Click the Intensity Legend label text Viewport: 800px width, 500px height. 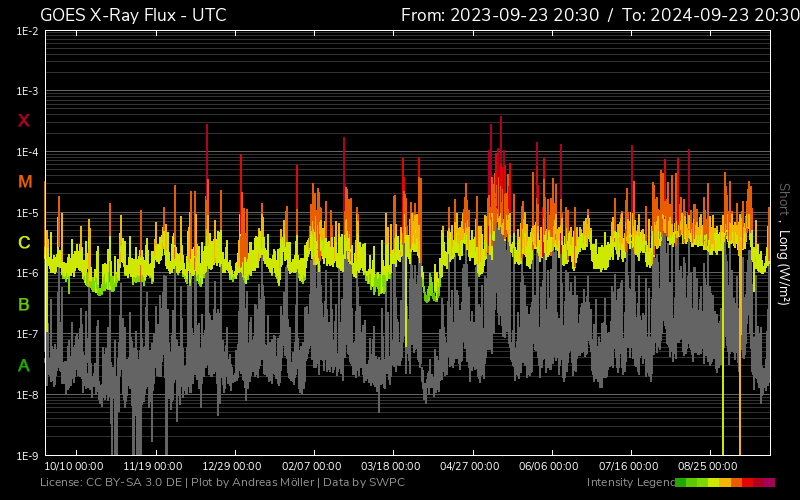point(630,482)
